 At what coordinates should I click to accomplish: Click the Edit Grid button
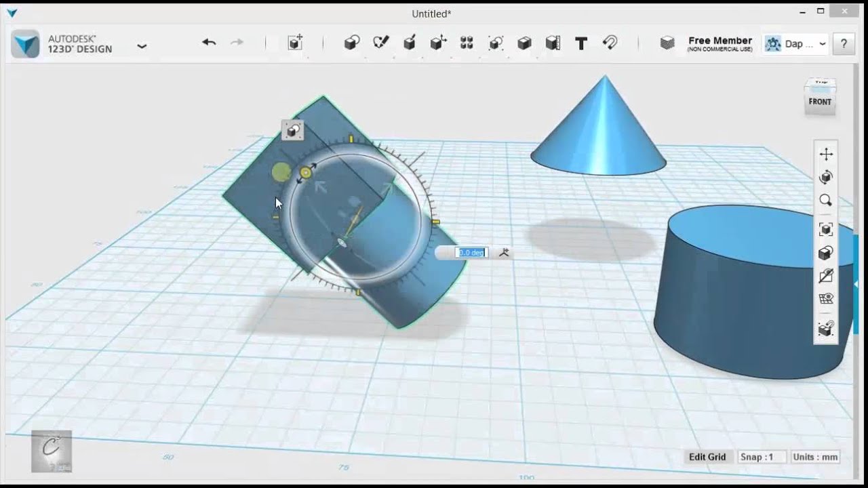(x=707, y=457)
